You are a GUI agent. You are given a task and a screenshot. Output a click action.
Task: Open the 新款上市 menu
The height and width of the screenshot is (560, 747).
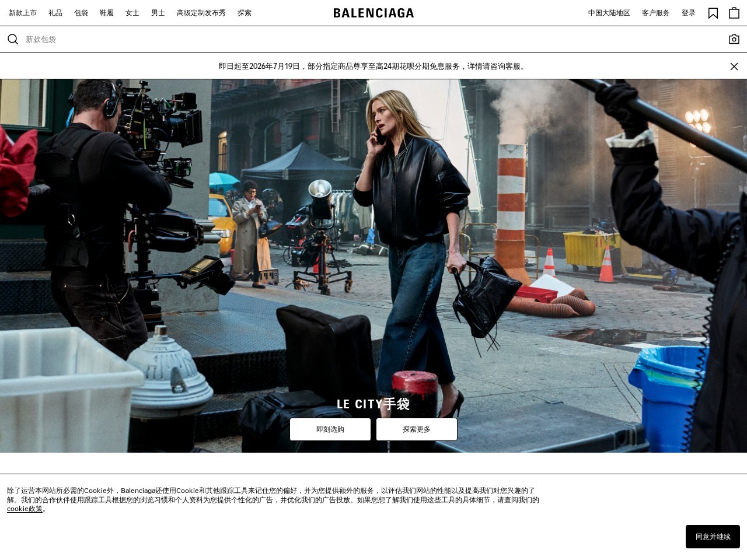23,13
